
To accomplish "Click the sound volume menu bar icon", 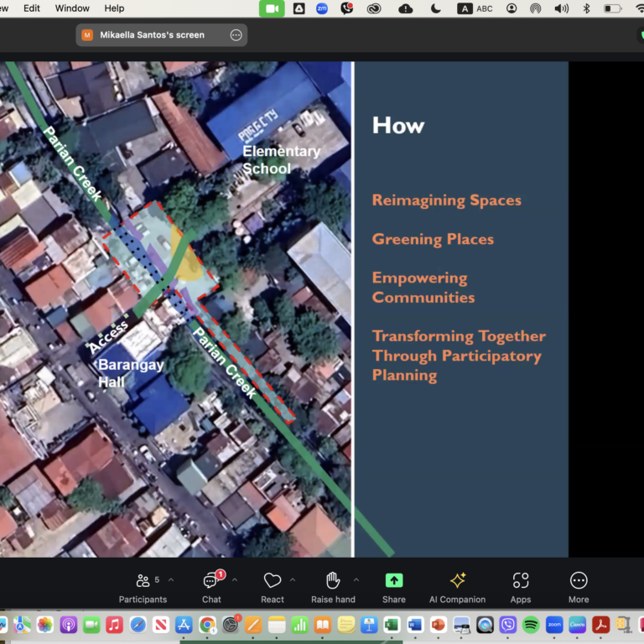I will (562, 8).
